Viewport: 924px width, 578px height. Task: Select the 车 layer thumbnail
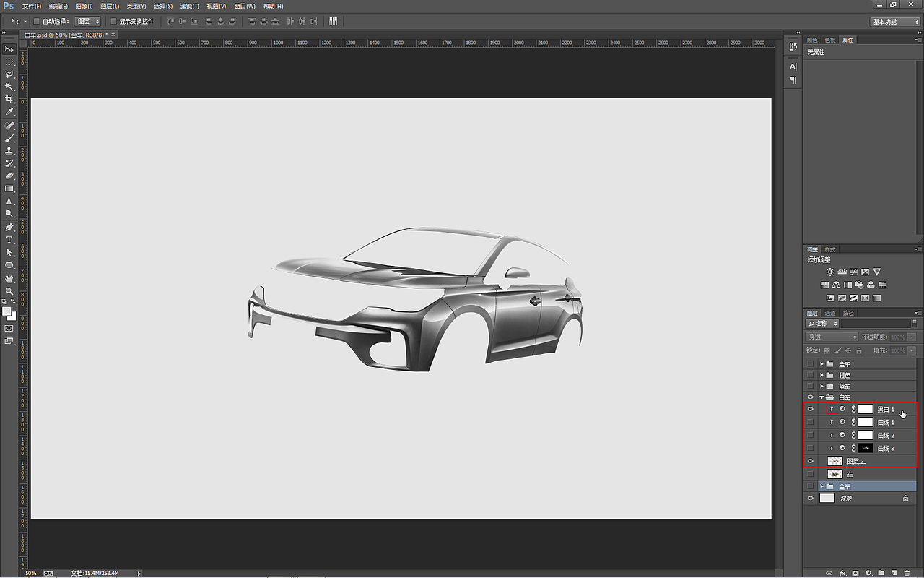(x=835, y=474)
